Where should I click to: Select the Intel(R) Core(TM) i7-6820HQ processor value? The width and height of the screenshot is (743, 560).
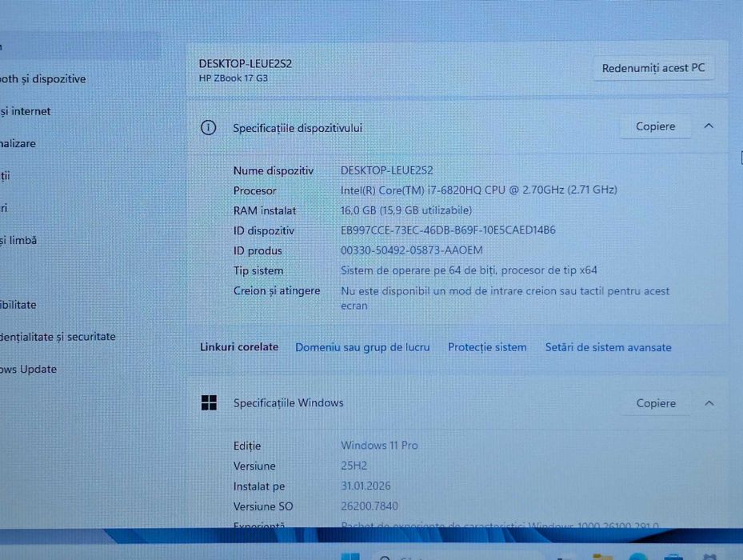click(x=478, y=190)
